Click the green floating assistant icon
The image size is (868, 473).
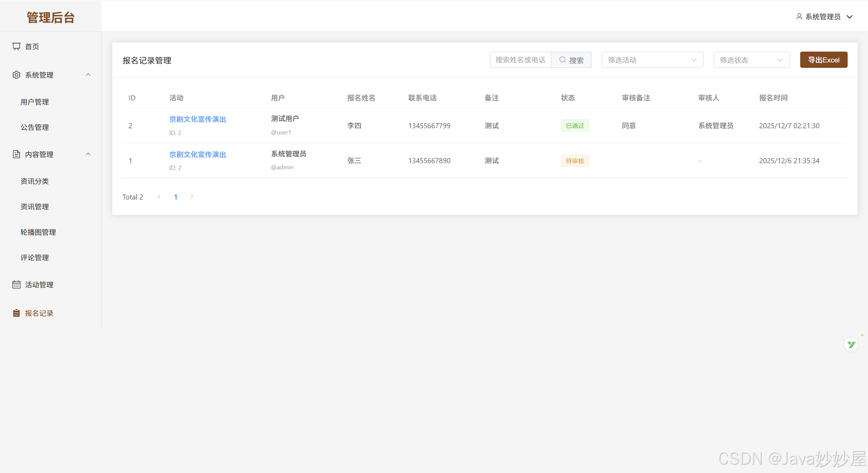click(851, 345)
